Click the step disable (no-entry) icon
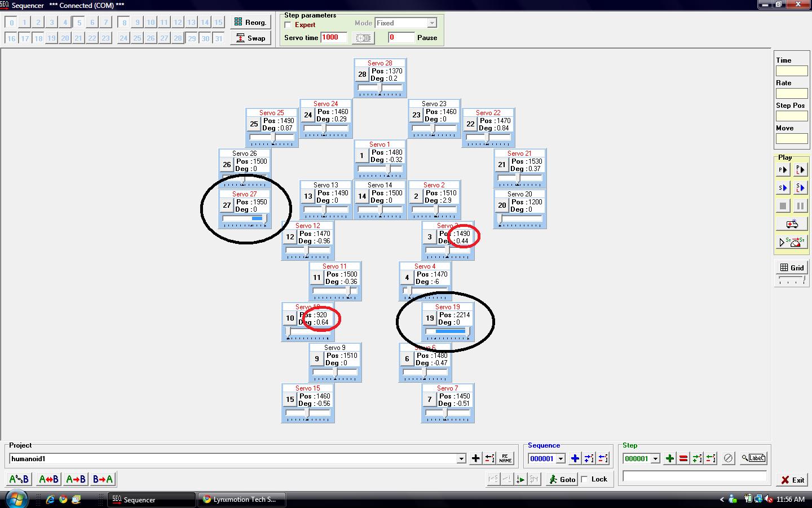This screenshot has width=812, height=508. coord(728,458)
